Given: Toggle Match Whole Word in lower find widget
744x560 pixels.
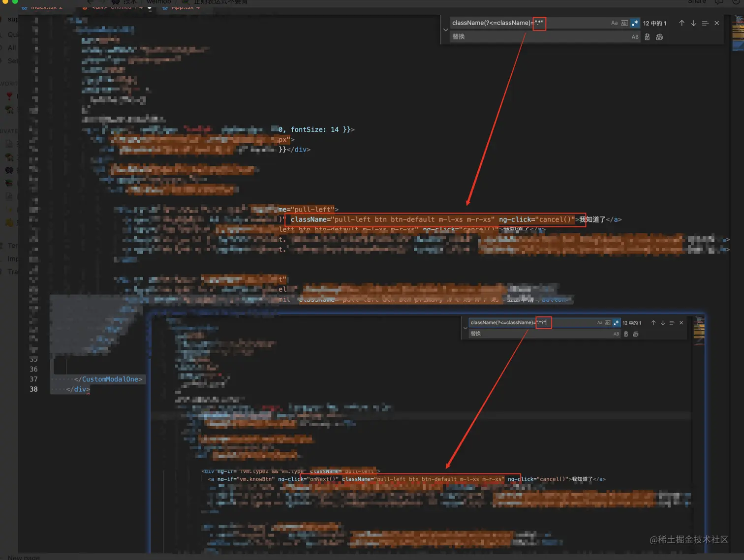Looking at the screenshot, I should click(608, 323).
